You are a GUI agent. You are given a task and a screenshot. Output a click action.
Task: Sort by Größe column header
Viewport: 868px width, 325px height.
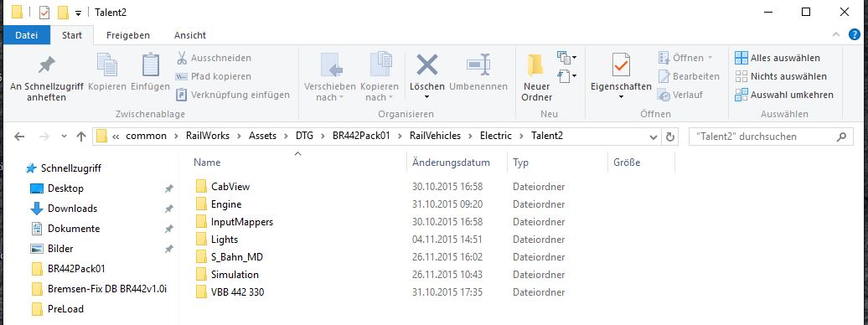[x=627, y=162]
